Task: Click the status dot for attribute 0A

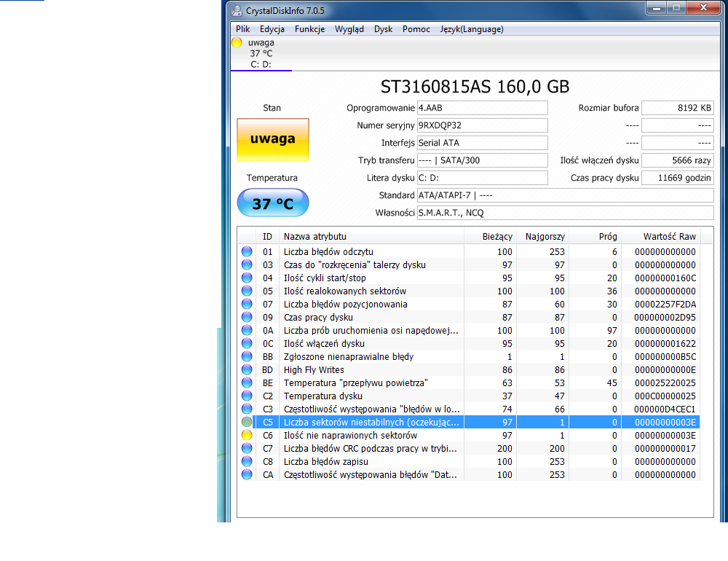Action: (247, 330)
